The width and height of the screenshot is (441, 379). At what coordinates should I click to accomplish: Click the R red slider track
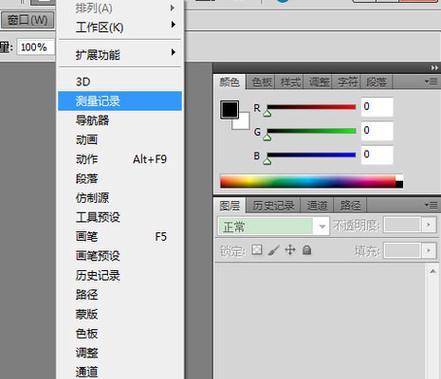pyautogui.click(x=311, y=107)
